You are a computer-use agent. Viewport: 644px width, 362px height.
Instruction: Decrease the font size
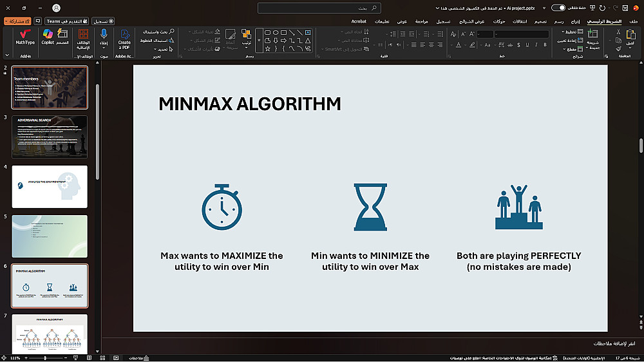point(463,34)
